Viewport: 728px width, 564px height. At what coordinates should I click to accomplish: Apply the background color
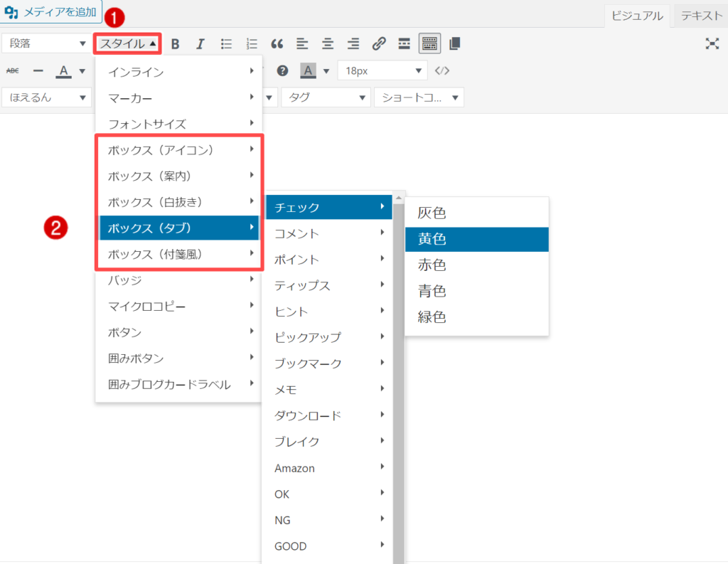point(308,70)
